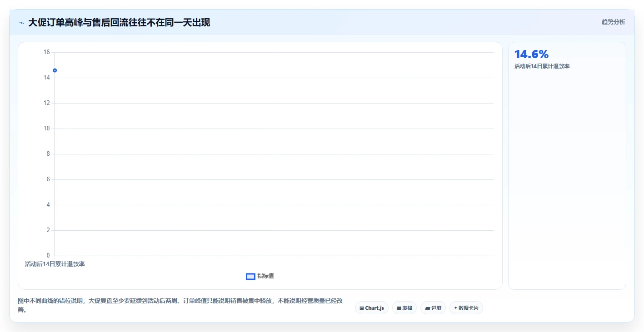Image resolution: width=644 pixels, height=332 pixels.
Task: Click 活动后14日累计退款率 label under the 14.6% metric
Action: (x=542, y=66)
